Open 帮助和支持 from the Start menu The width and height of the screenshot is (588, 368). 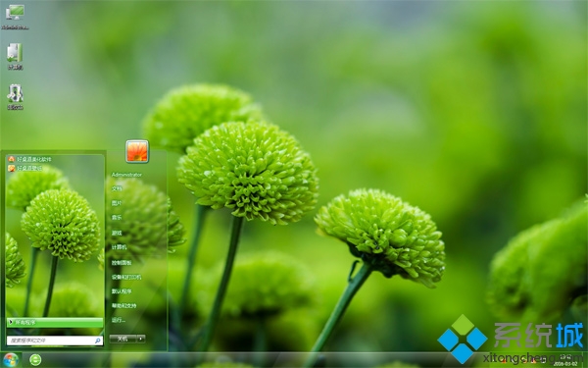(123, 305)
